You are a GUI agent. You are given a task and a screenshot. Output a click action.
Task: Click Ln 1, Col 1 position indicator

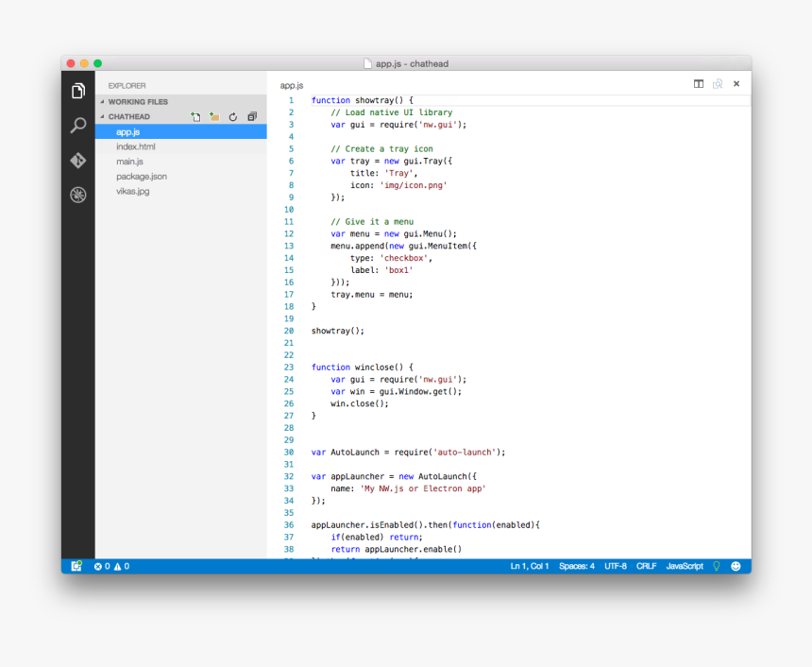coord(530,566)
